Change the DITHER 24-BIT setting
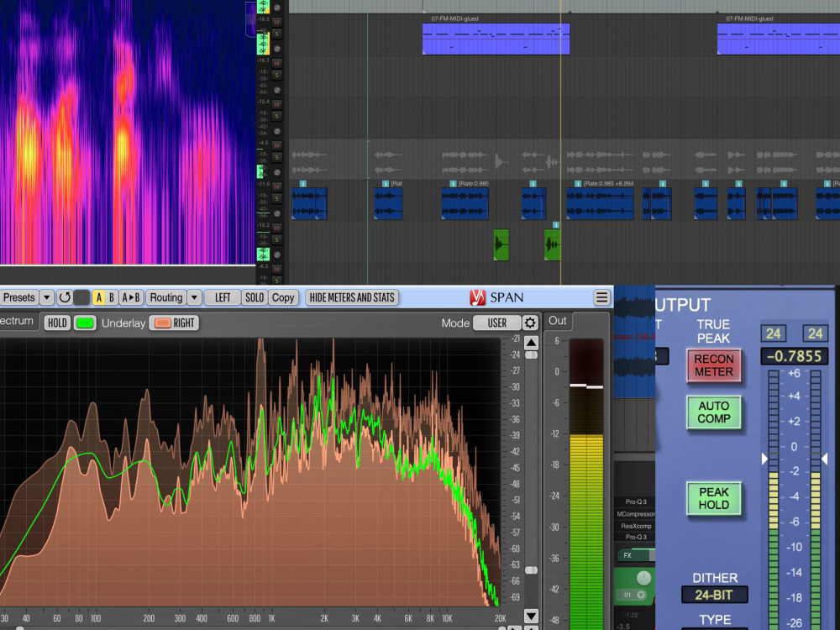 point(714,595)
